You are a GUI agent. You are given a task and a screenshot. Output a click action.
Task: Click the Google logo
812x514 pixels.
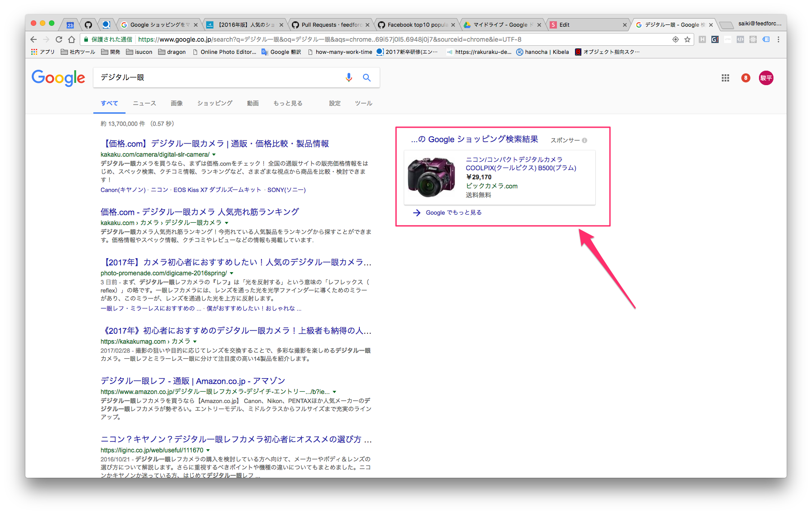click(x=58, y=78)
